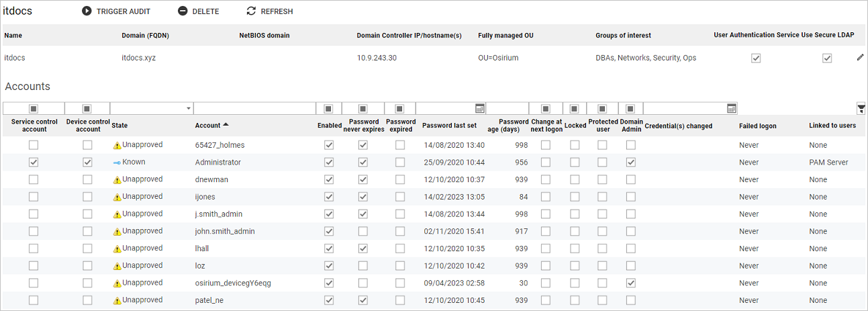This screenshot has width=868, height=311.
Task: Check Service control account for dnewman
Action: click(34, 179)
